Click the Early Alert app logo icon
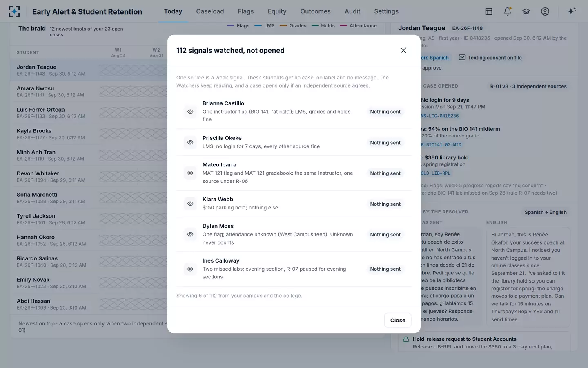Viewport: 588px width, 368px height. tap(14, 11)
